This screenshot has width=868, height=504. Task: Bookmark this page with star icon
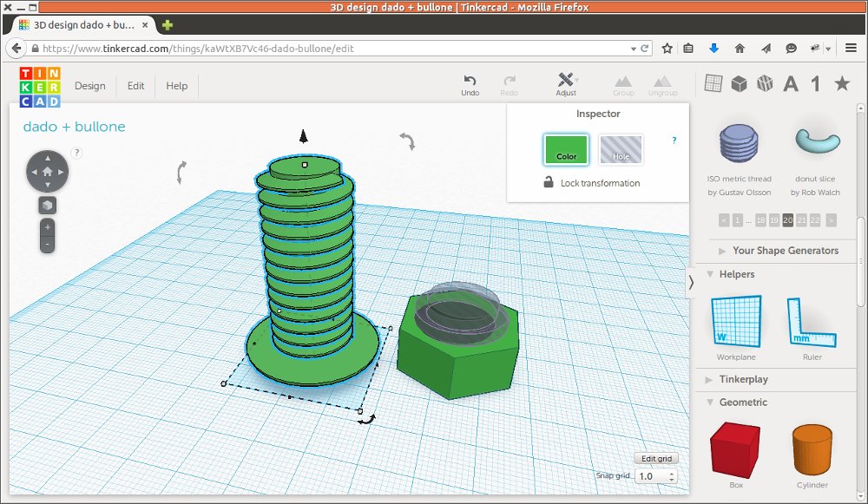(x=667, y=48)
